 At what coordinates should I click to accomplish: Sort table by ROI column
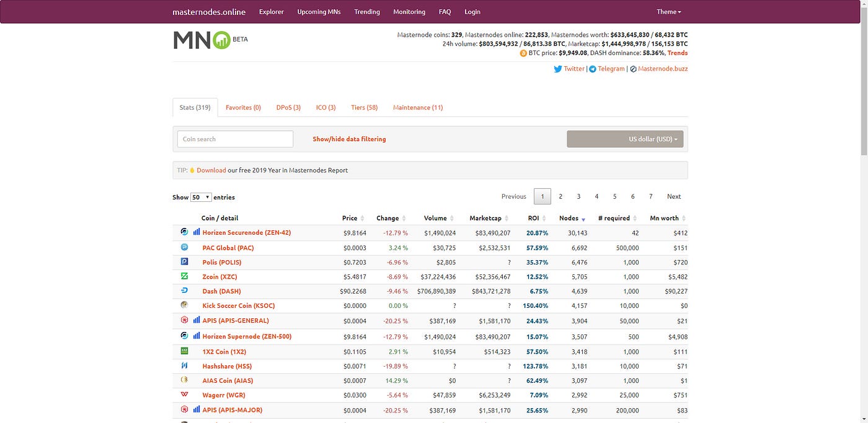[536, 218]
